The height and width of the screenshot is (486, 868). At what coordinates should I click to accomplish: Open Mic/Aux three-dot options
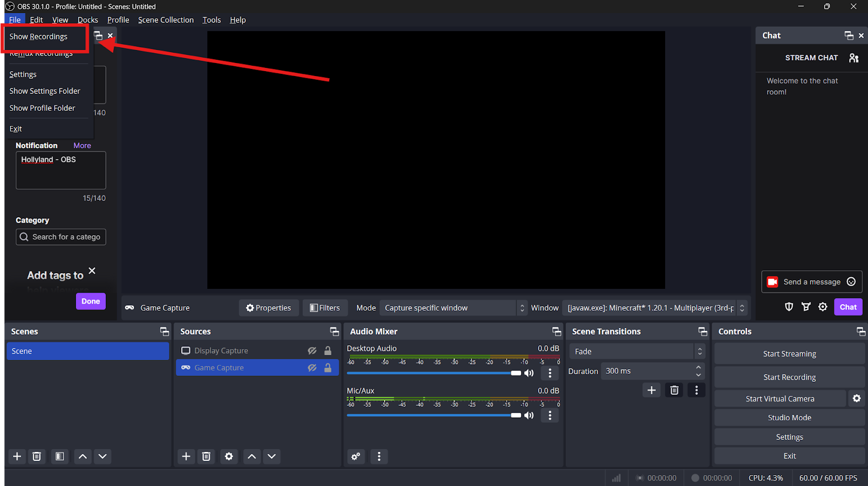click(x=550, y=415)
